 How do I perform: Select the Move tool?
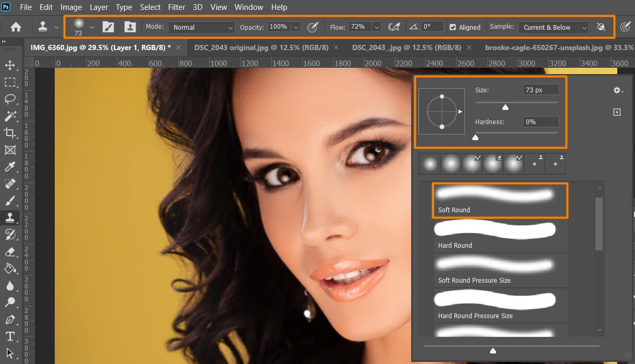pos(11,65)
